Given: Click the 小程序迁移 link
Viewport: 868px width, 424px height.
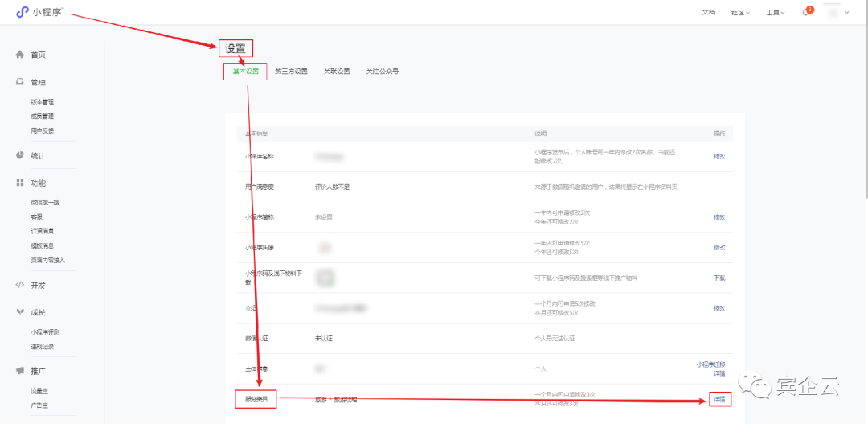Looking at the screenshot, I should pyautogui.click(x=710, y=364).
